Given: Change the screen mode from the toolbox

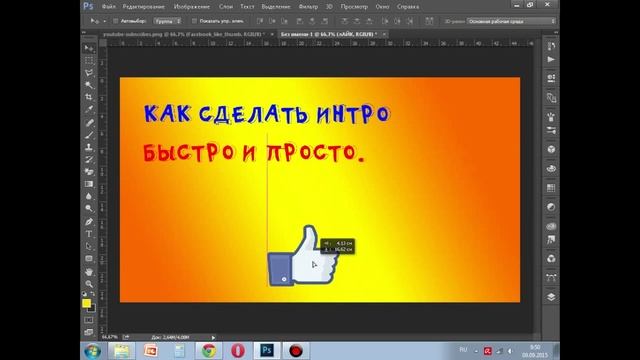Looking at the screenshot, I should 89,332.
